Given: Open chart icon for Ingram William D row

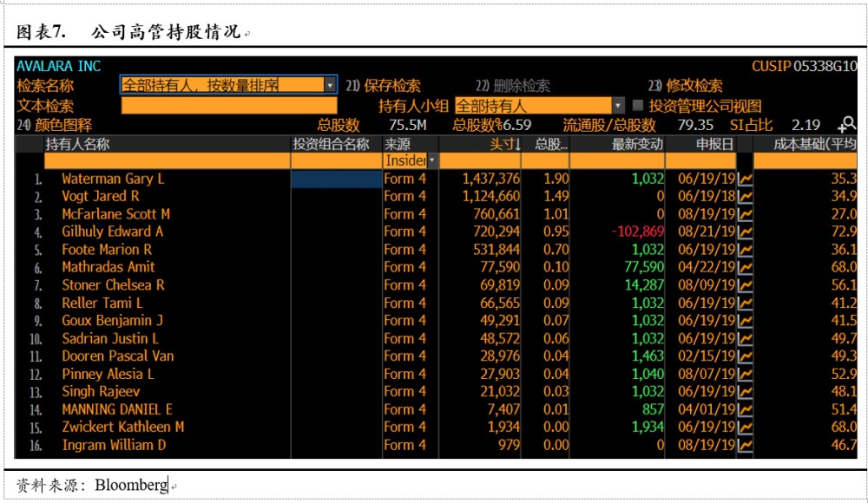Looking at the screenshot, I should [745, 446].
